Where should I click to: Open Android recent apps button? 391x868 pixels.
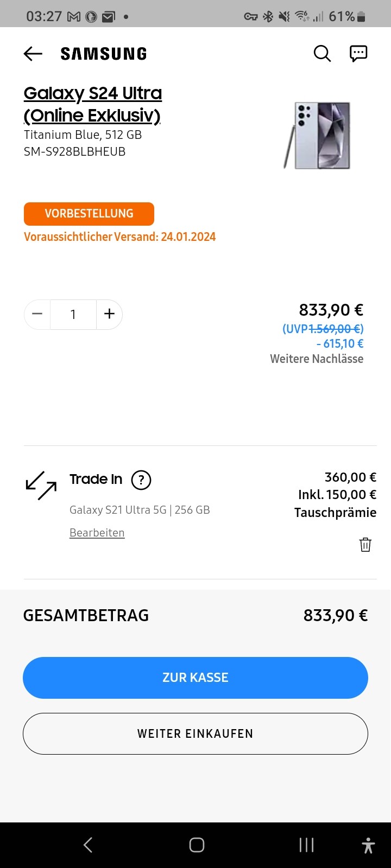click(x=306, y=845)
